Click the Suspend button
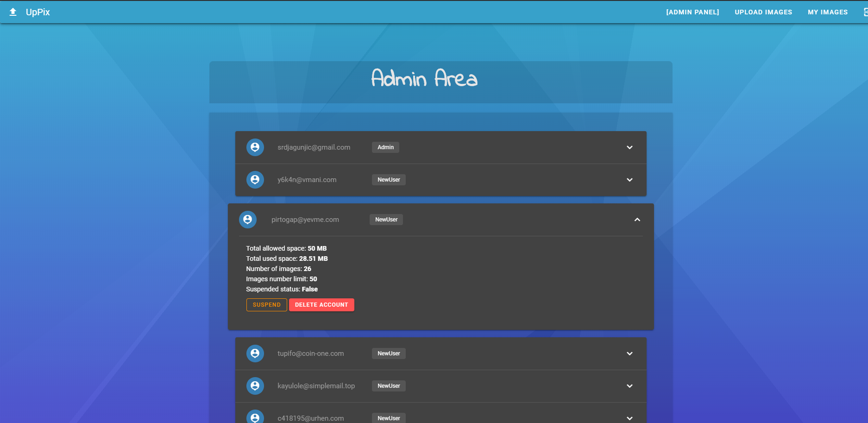 [x=266, y=305]
